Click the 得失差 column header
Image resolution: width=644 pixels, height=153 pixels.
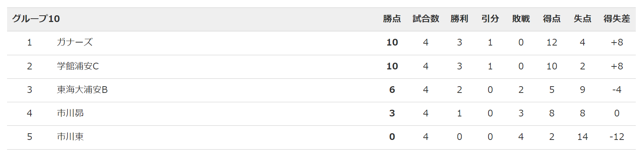point(617,19)
